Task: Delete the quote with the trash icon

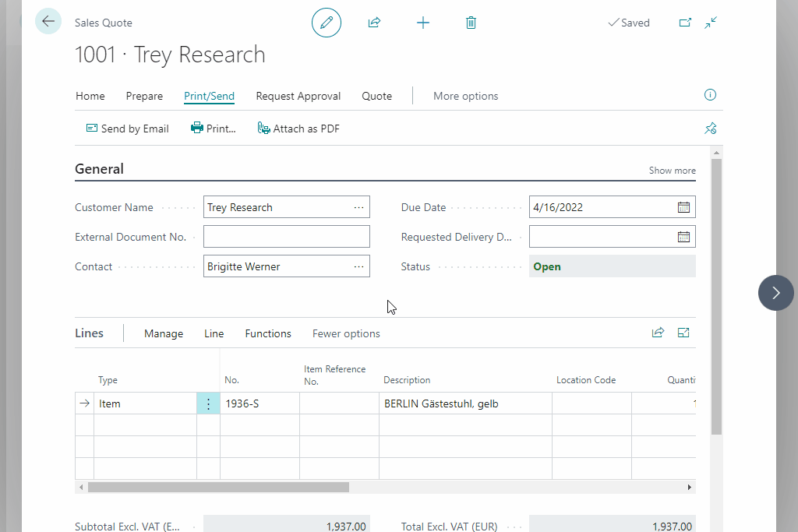Action: point(471,23)
